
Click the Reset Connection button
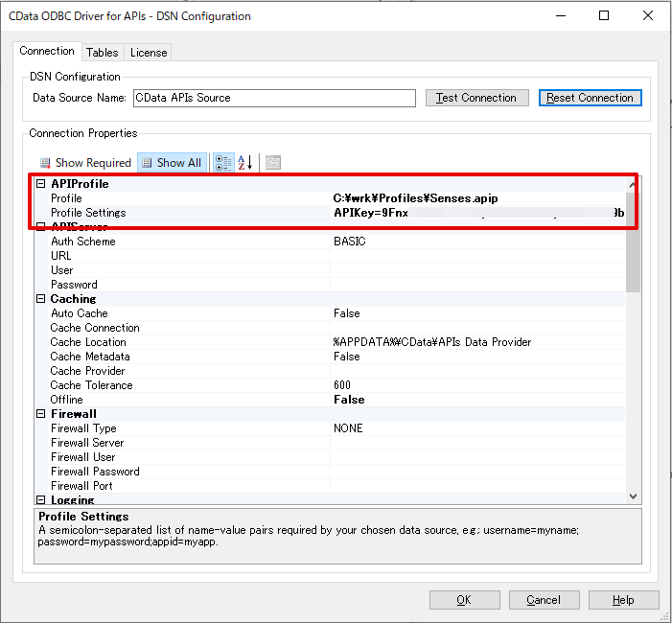click(x=590, y=98)
